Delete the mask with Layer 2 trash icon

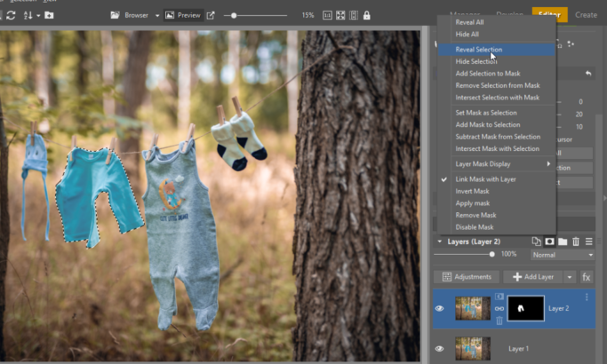pos(499,320)
